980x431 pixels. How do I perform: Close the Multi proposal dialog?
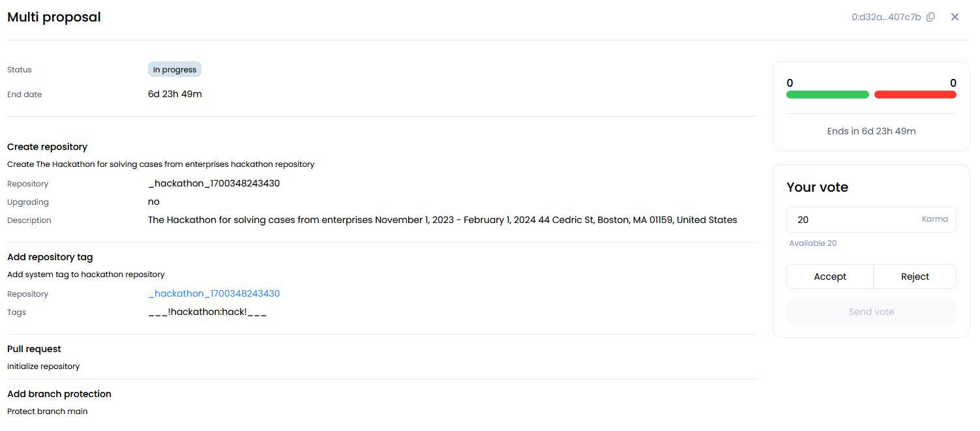coord(955,17)
